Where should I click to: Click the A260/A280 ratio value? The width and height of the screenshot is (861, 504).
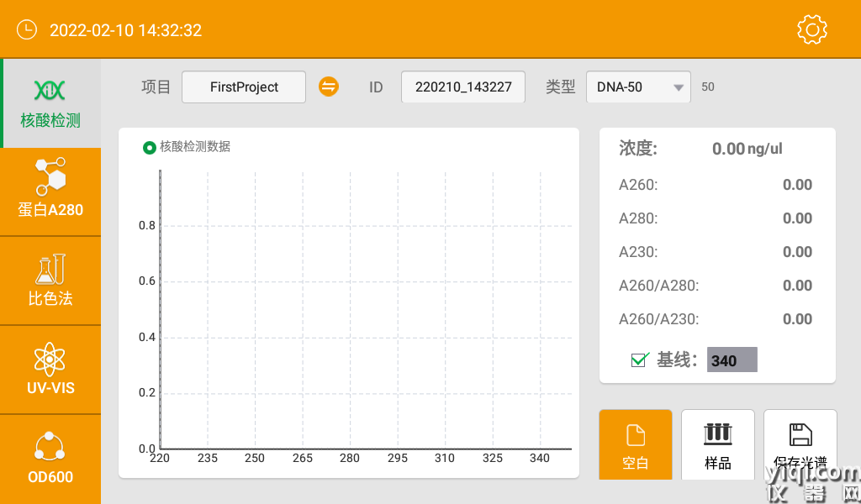click(x=797, y=285)
